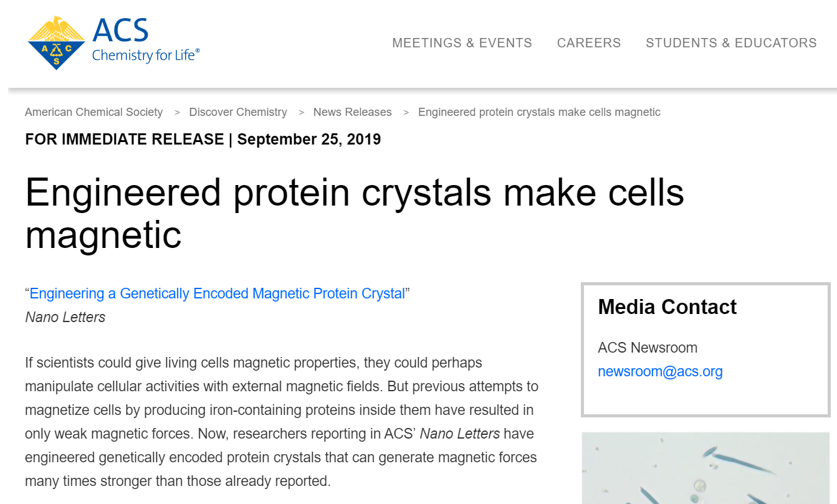Click the ACS eagle diamond logo
The image size is (837, 504).
[x=56, y=42]
